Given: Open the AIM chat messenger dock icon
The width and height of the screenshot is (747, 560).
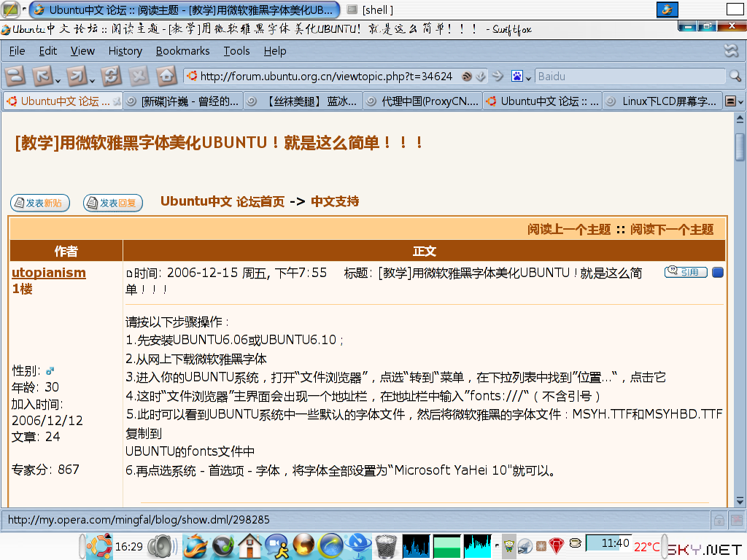Looking at the screenshot, I should click(x=276, y=545).
